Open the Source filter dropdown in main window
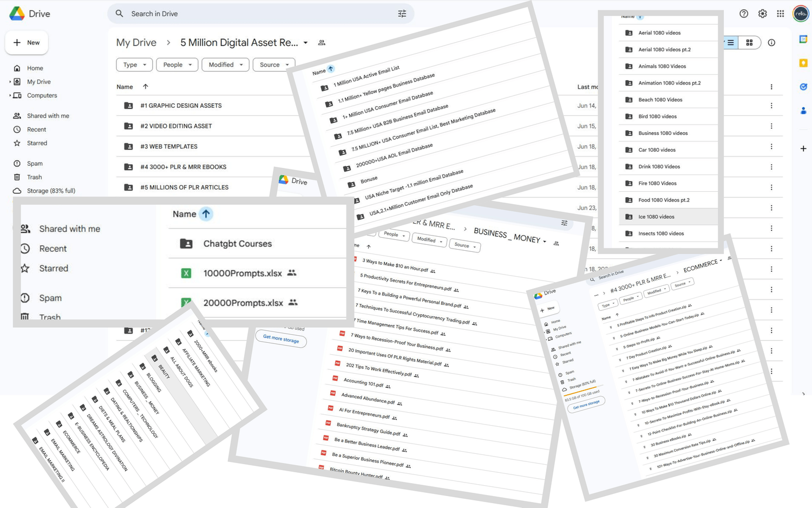The image size is (812, 508). click(x=274, y=65)
